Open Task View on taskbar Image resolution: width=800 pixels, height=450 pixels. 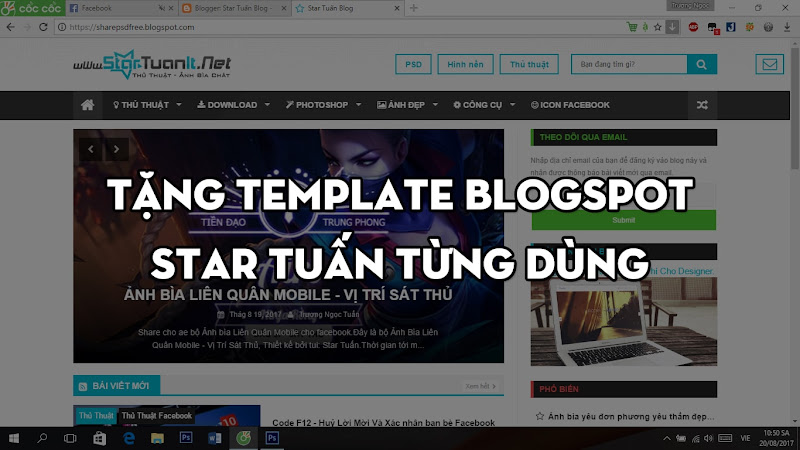70,438
